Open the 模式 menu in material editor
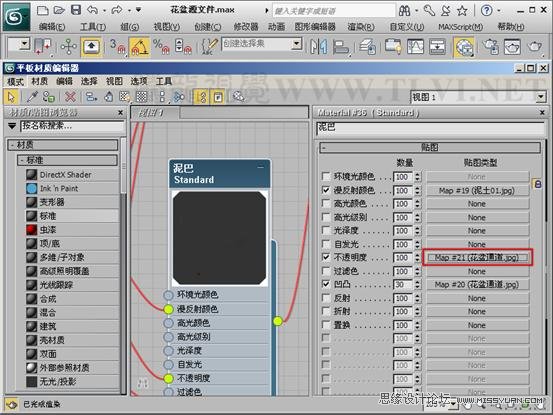 click(x=16, y=81)
